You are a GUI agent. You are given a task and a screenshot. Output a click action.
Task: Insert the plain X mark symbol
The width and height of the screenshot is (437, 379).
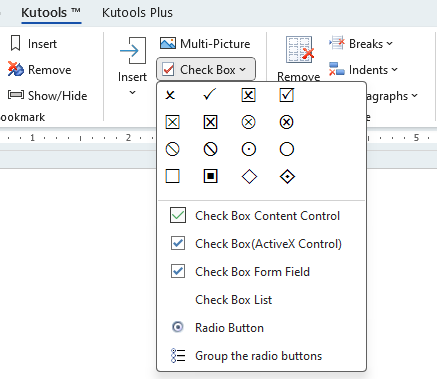[x=170, y=95]
